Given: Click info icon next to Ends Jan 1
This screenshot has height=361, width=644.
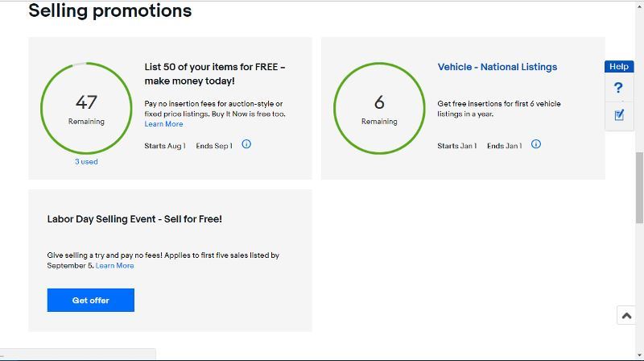Looking at the screenshot, I should 536,144.
